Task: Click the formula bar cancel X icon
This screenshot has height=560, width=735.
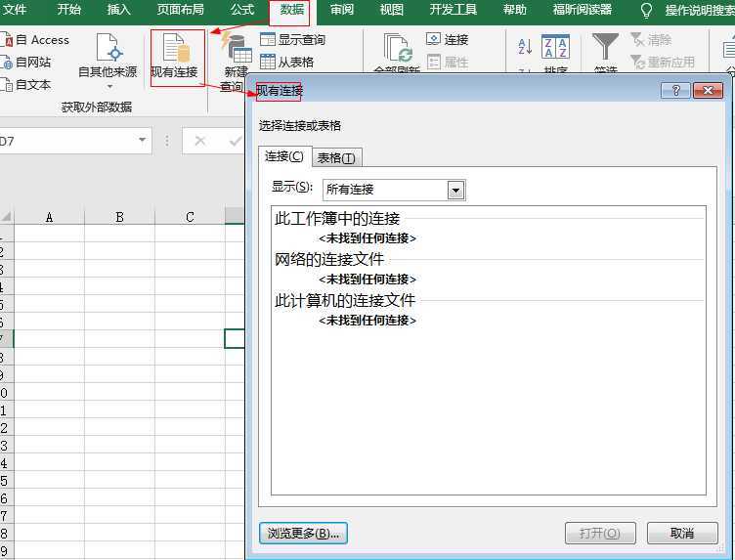Action: tap(200, 141)
